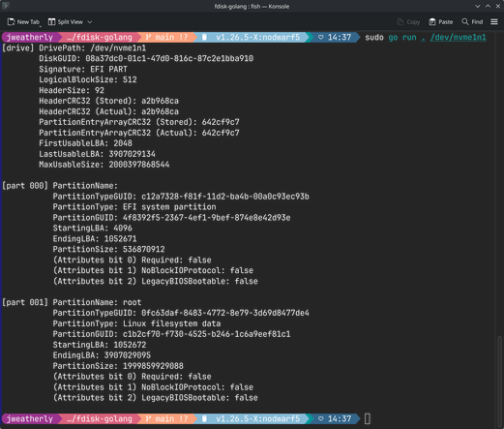The width and height of the screenshot is (504, 429).
Task: Click 'PartitionType: Linux filesystem data' line
Action: tap(136, 323)
